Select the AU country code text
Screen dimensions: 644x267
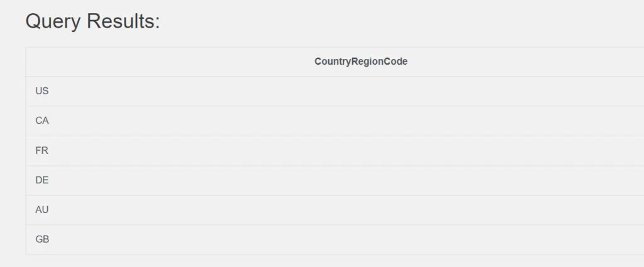pyautogui.click(x=42, y=210)
